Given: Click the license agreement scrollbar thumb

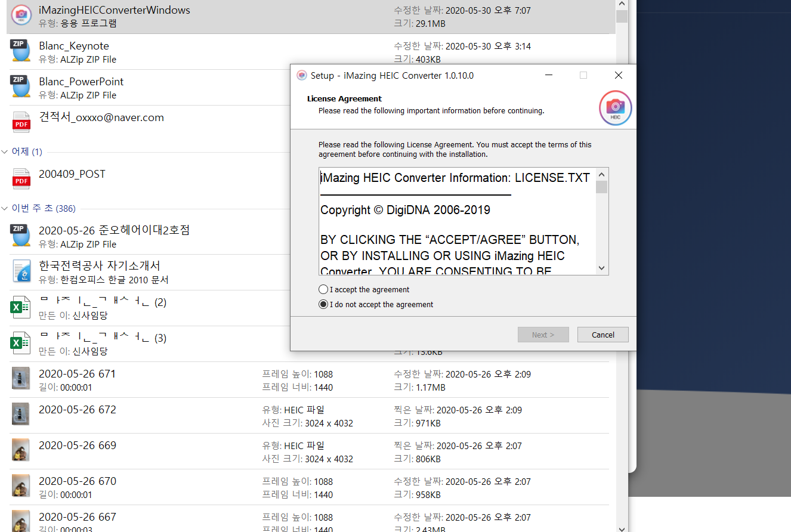Looking at the screenshot, I should pos(601,187).
